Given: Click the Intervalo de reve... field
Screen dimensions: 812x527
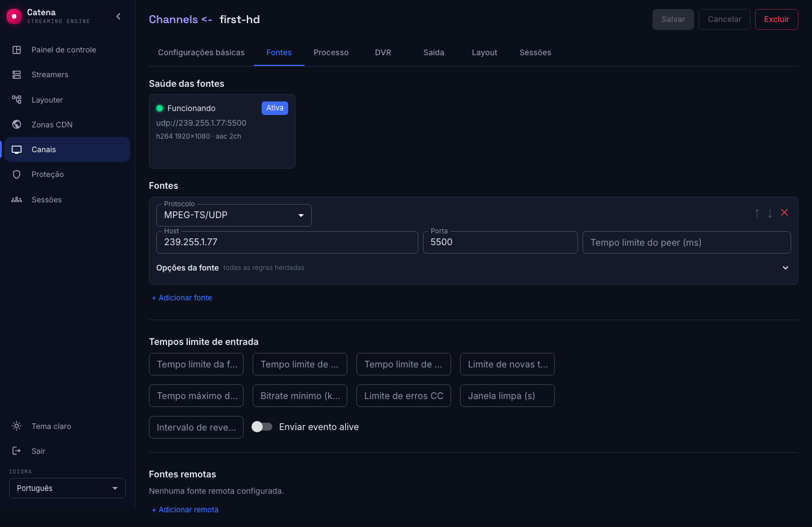Looking at the screenshot, I should pyautogui.click(x=196, y=427).
